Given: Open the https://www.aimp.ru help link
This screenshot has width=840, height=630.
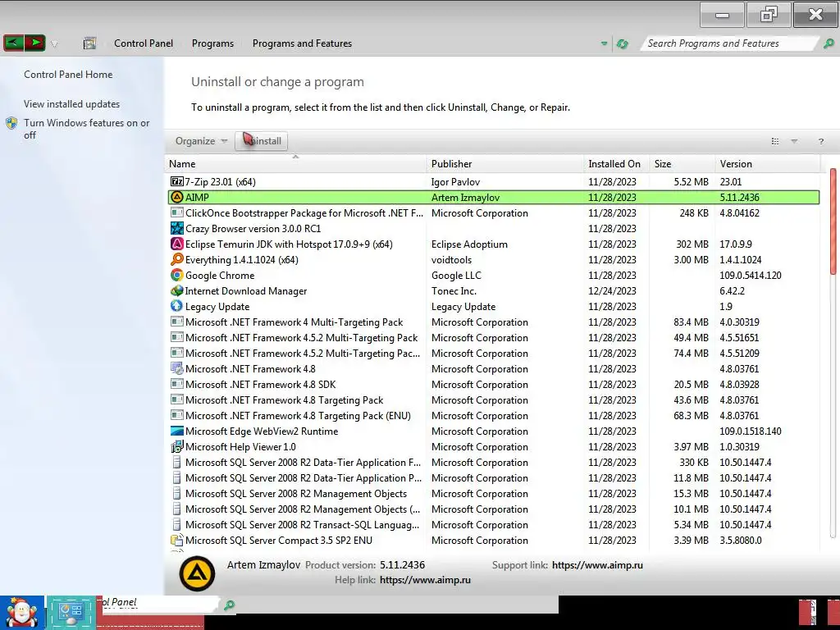Looking at the screenshot, I should coord(426,580).
